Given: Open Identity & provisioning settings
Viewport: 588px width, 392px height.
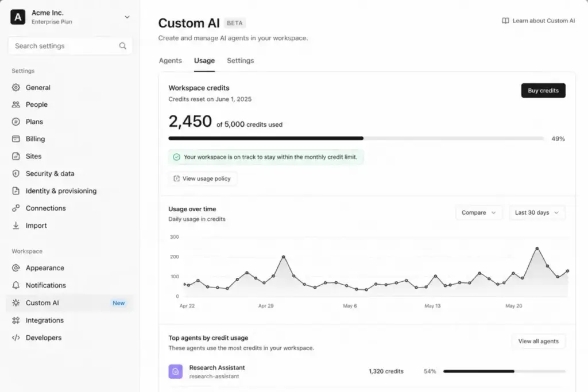Looking at the screenshot, I should tap(69, 191).
